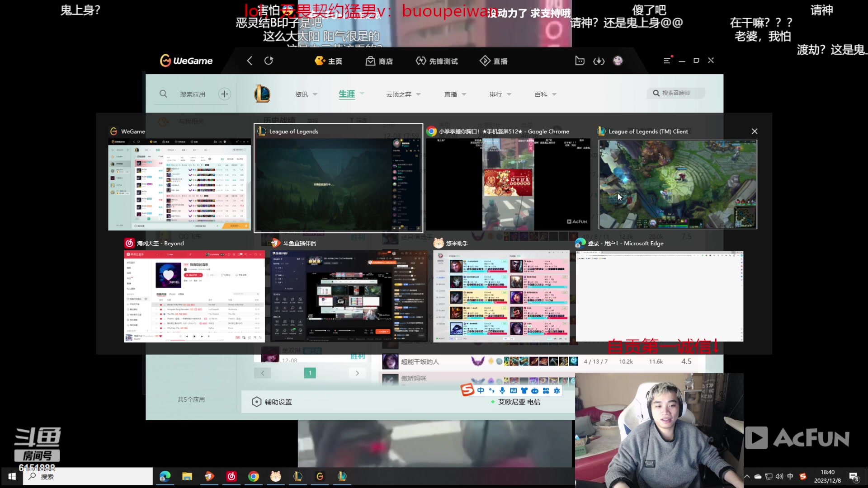Go to next page of match history

(x=357, y=373)
